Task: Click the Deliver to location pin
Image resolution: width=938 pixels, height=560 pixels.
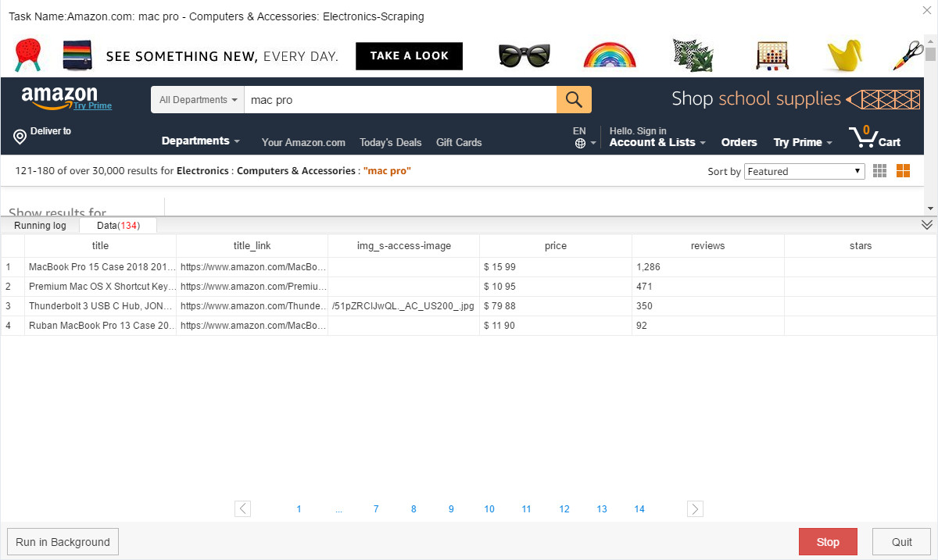Action: [x=20, y=137]
